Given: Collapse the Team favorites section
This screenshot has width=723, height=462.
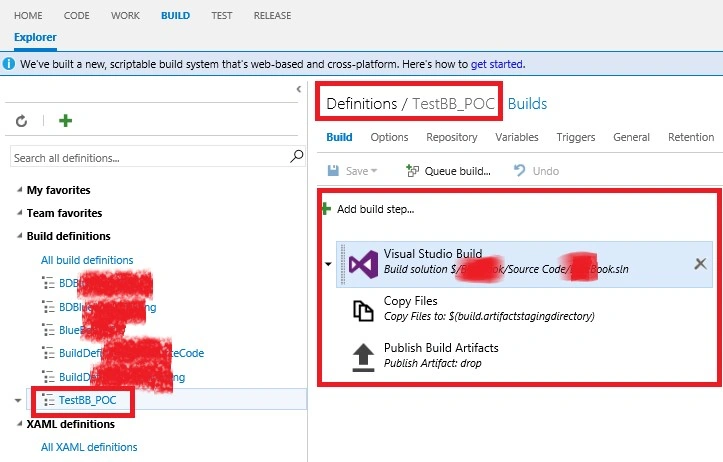Looking at the screenshot, I should pyautogui.click(x=19, y=213).
